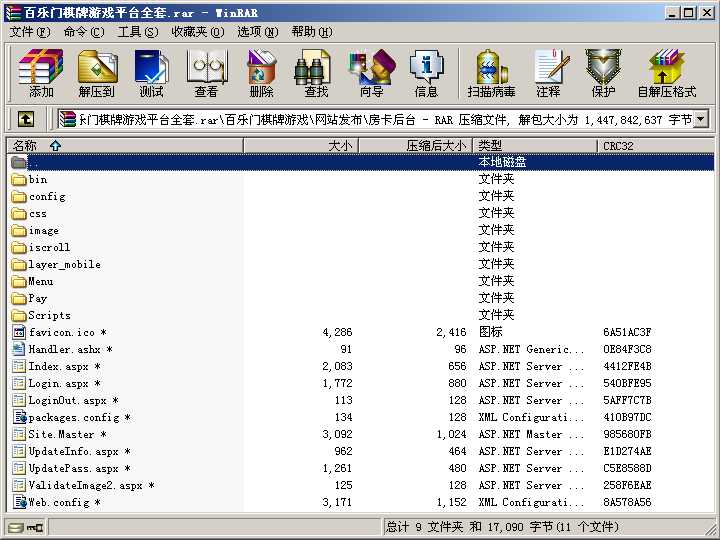Click the 测试 (Test) toolbar icon
This screenshot has width=720, height=540.
pos(152,73)
